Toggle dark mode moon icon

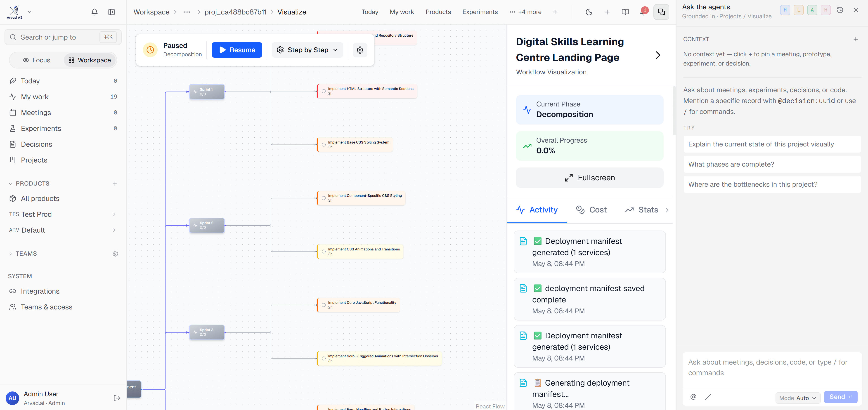[x=589, y=12]
